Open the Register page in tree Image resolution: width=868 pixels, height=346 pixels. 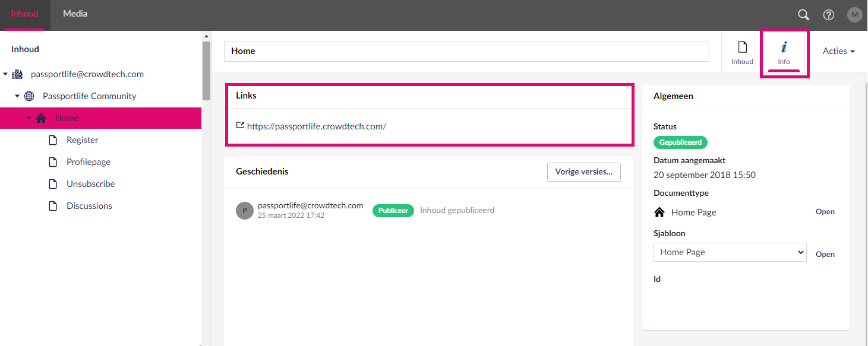83,140
